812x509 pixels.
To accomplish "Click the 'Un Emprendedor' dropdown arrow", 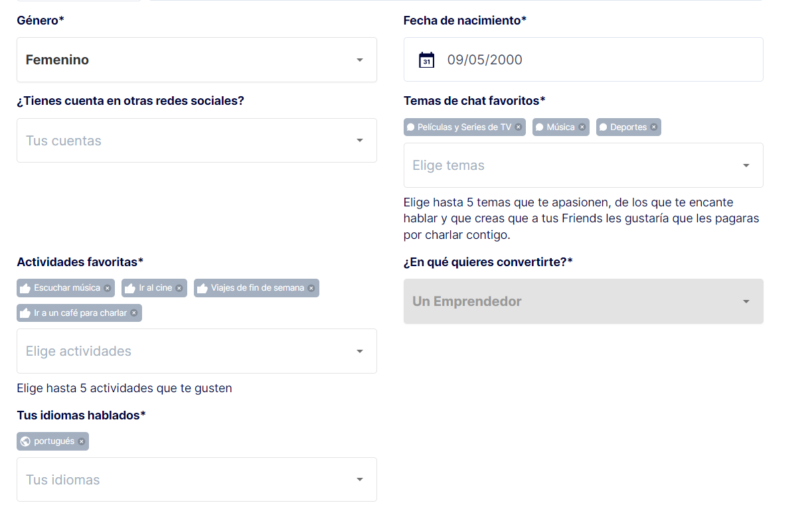I will [746, 301].
